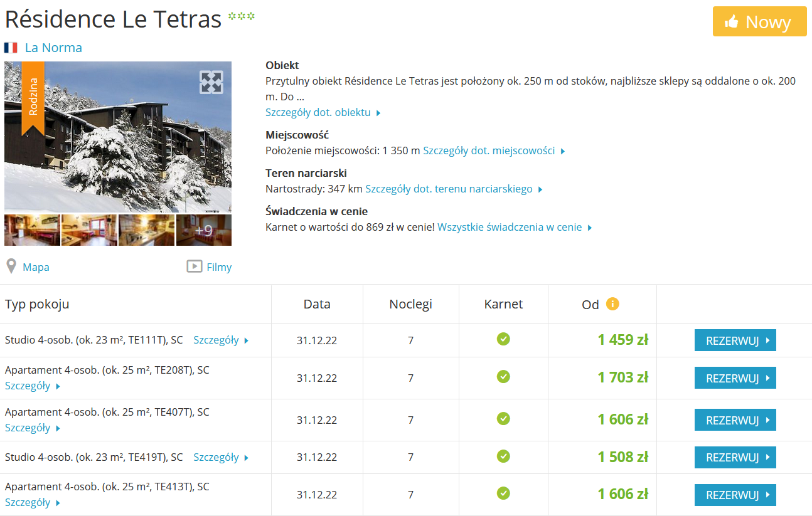Click the Typ pokoju column header

(x=37, y=305)
